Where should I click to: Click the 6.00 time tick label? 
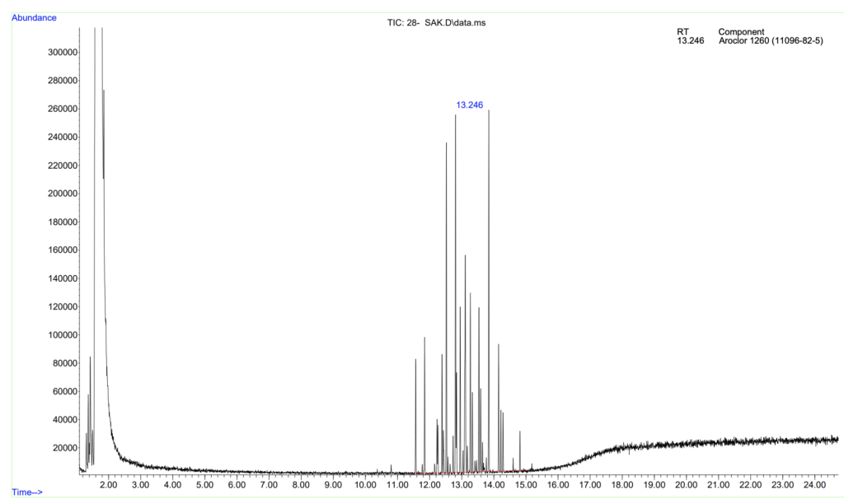[x=237, y=484]
